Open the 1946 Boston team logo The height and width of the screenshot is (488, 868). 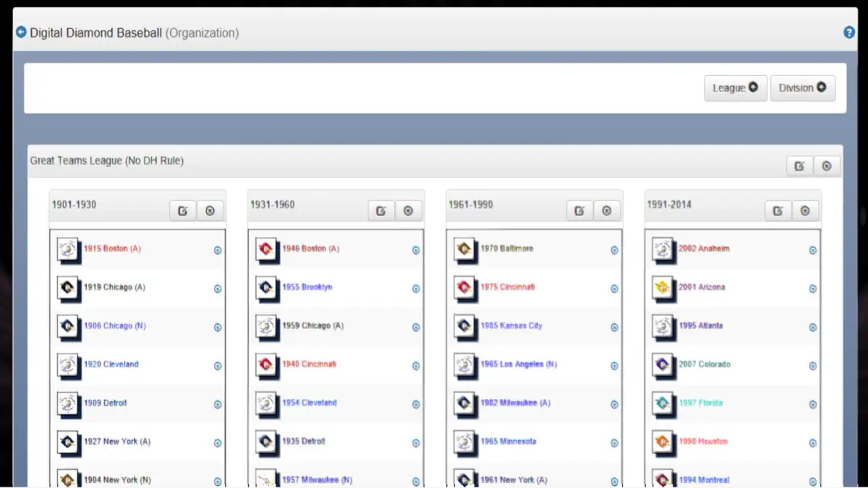[x=266, y=249]
